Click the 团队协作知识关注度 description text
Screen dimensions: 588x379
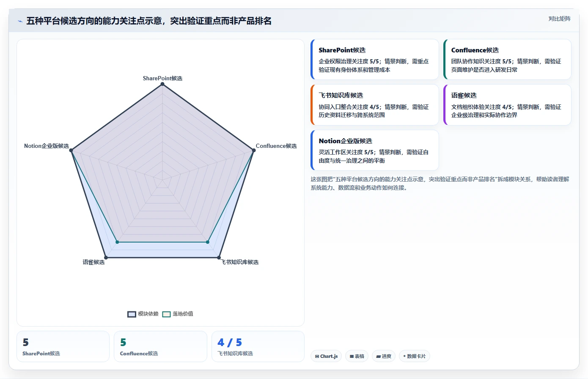pyautogui.click(x=506, y=65)
